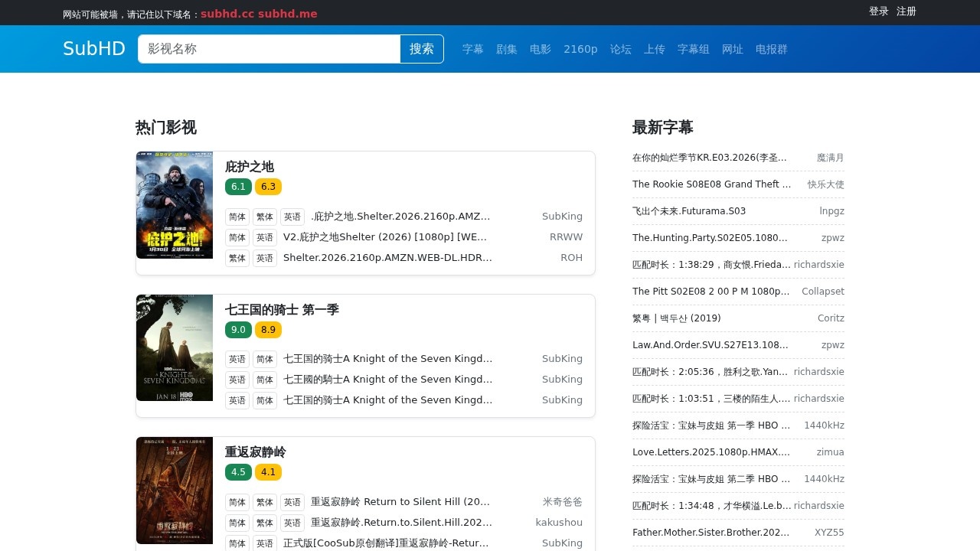980x551 pixels.
Task: Open the kakushou 重返寂静岭 subtitle link
Action: 401,523
